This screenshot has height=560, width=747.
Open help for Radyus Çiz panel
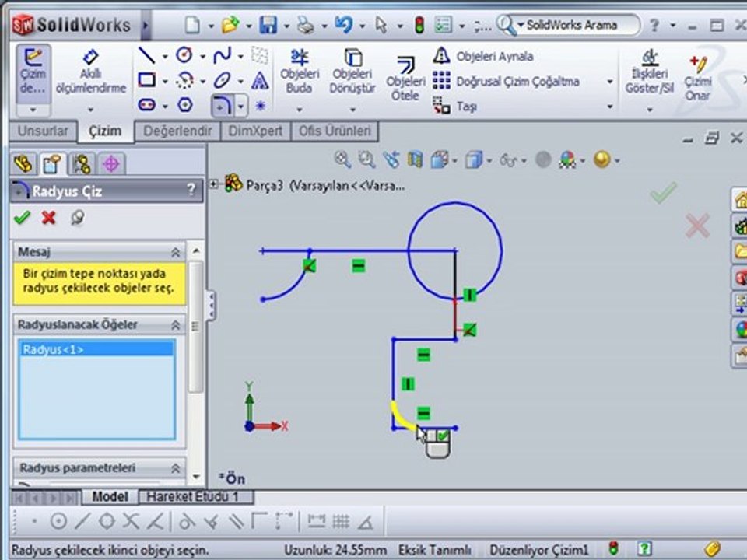191,190
